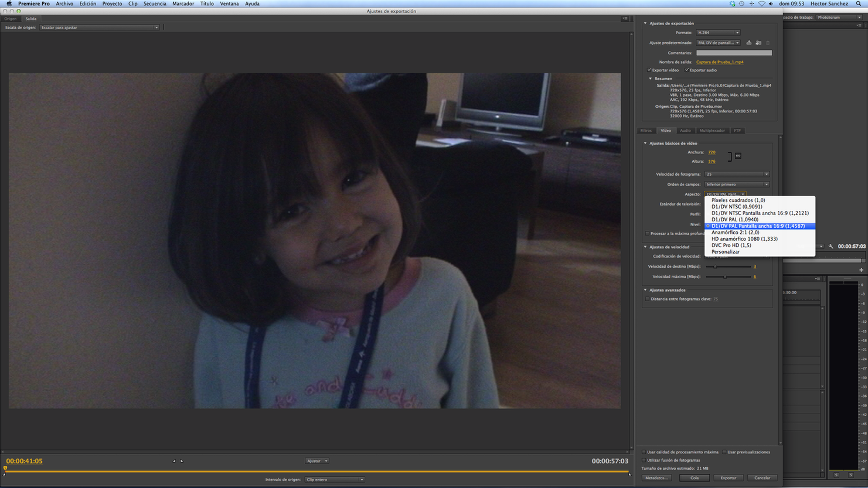Enable Usar calidad de procesamiento máxima
This screenshot has width=868, height=488.
(x=644, y=452)
